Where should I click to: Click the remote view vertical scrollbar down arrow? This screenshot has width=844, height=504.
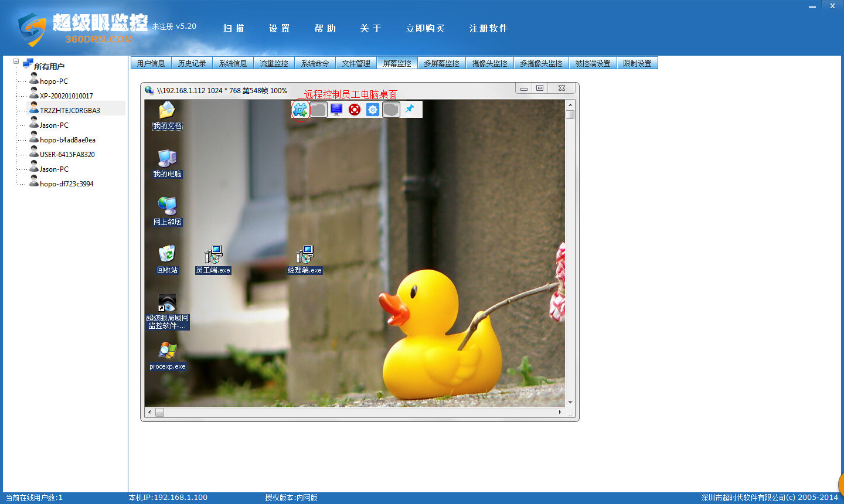click(x=570, y=403)
